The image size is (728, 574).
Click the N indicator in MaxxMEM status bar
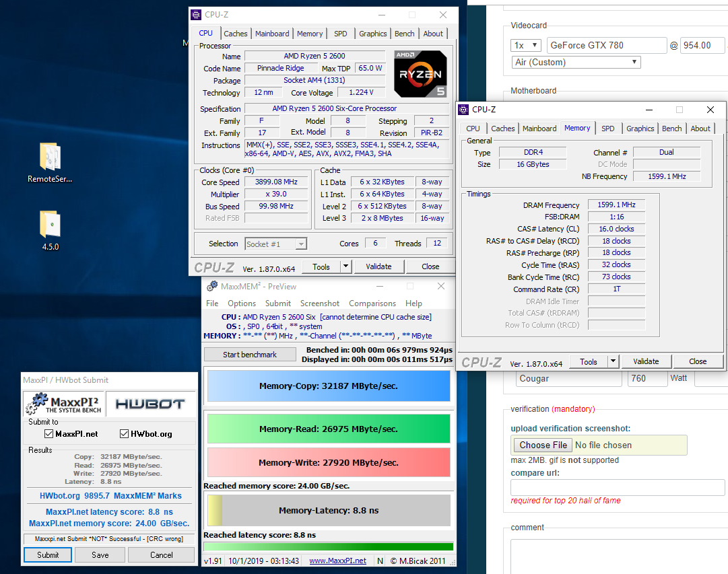(x=380, y=561)
